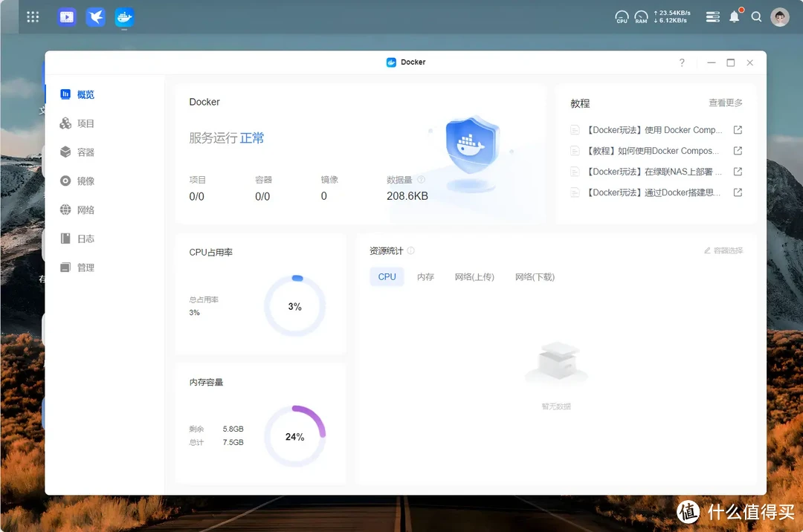
Task: Click the magnifier search icon in top bar
Action: click(757, 16)
